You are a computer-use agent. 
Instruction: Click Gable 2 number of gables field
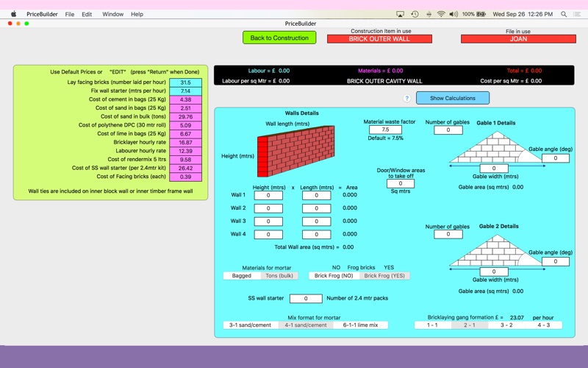tap(448, 234)
